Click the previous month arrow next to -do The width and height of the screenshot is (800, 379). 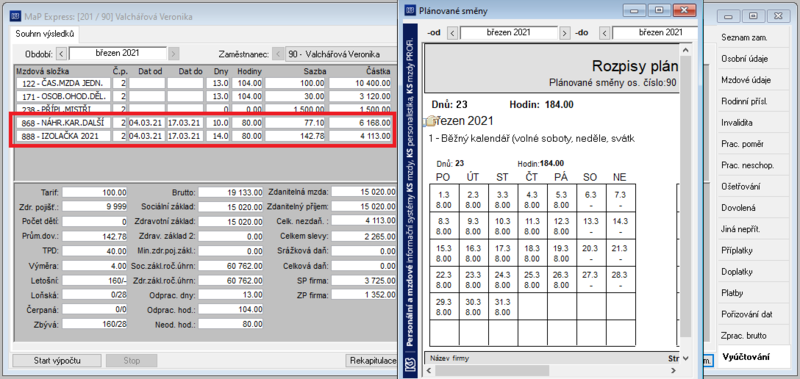tap(605, 33)
